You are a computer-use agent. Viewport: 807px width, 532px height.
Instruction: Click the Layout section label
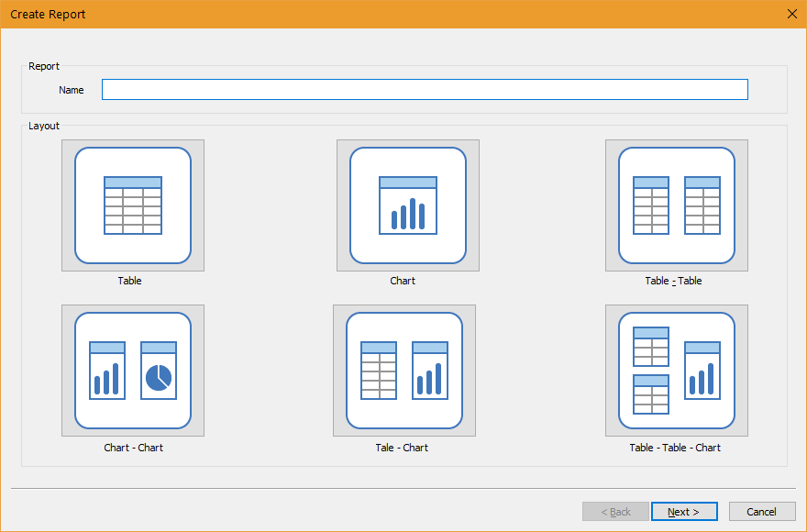pyautogui.click(x=44, y=125)
